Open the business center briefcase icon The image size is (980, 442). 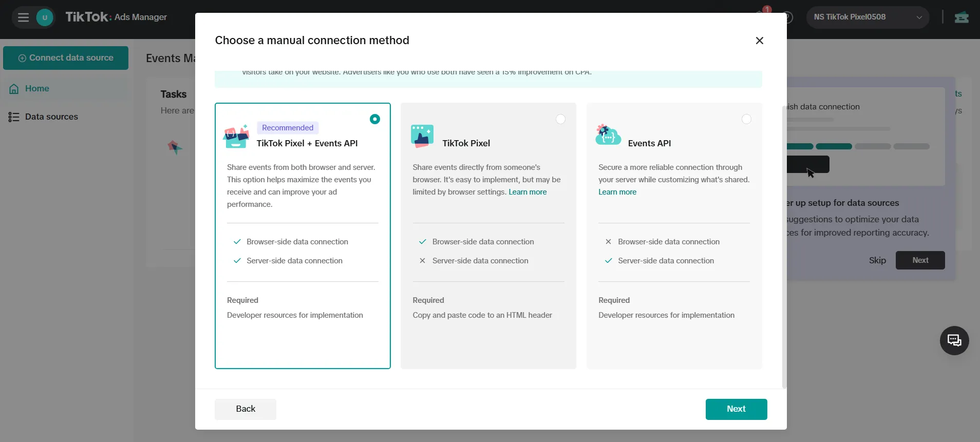962,17
